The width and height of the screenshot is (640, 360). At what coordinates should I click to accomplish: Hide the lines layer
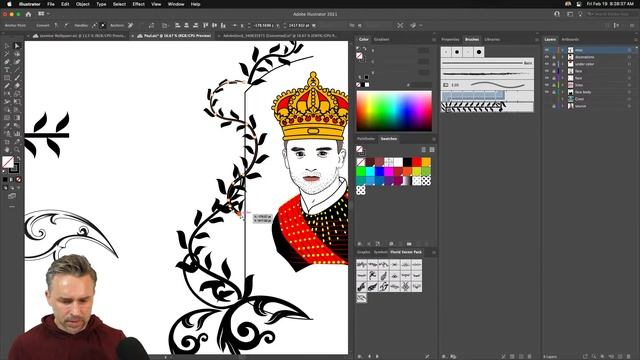pyautogui.click(x=547, y=85)
